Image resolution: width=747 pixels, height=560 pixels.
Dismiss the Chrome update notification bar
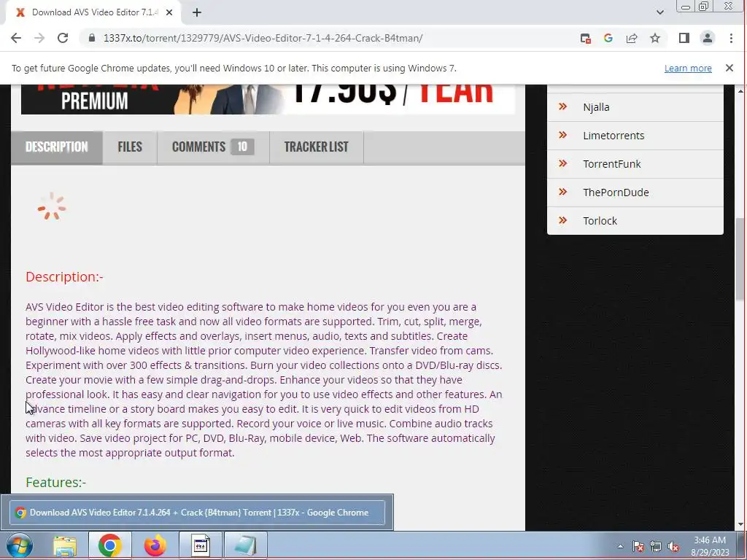tap(729, 68)
